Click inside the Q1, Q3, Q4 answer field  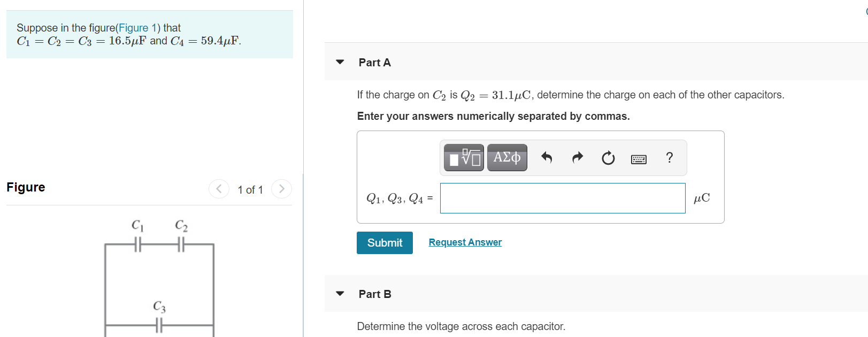click(562, 198)
